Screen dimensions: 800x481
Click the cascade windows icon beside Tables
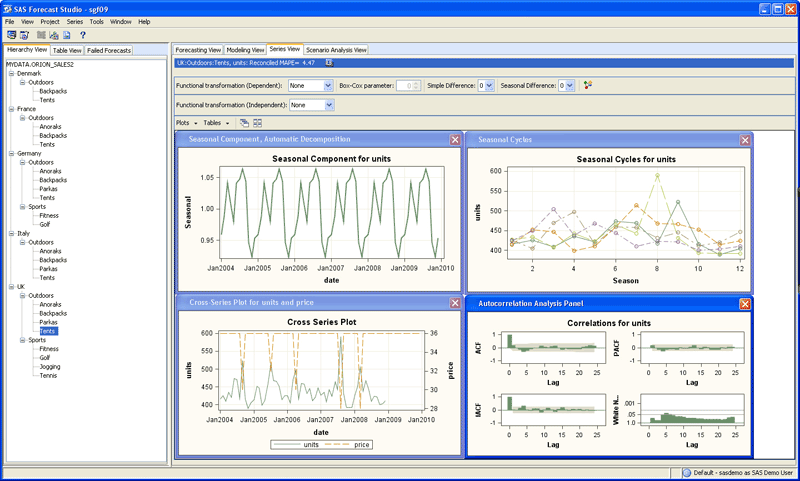pyautogui.click(x=244, y=123)
